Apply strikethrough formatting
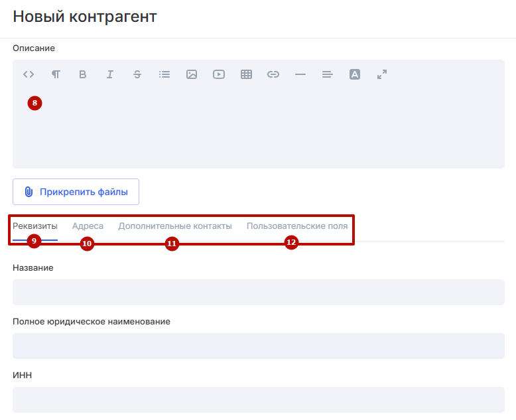Screen dimensions: 516x420 137,74
